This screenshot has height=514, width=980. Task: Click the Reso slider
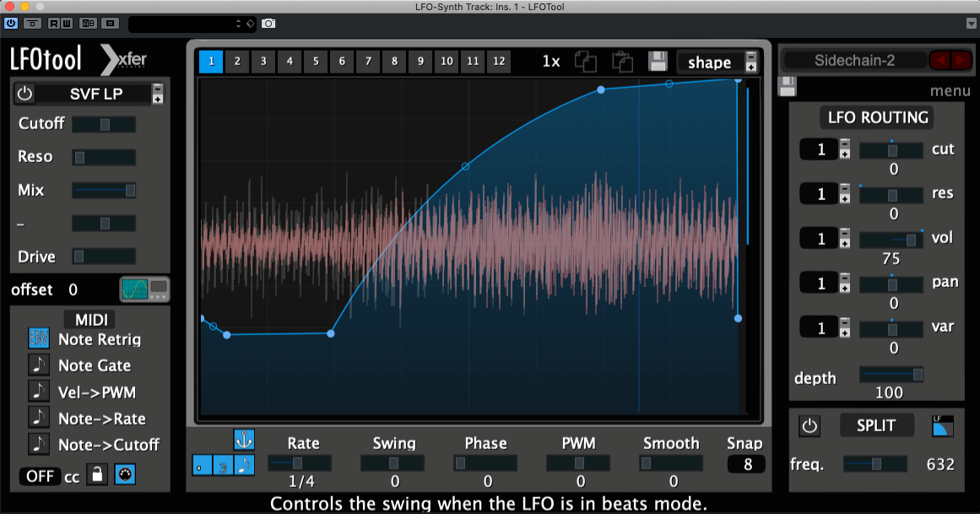point(104,158)
